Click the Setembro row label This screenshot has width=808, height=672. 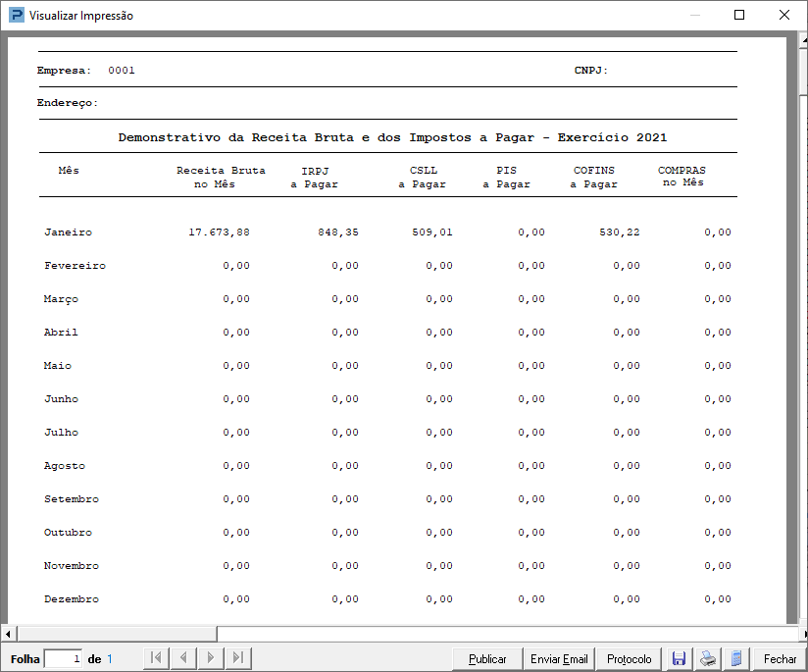[x=72, y=499]
